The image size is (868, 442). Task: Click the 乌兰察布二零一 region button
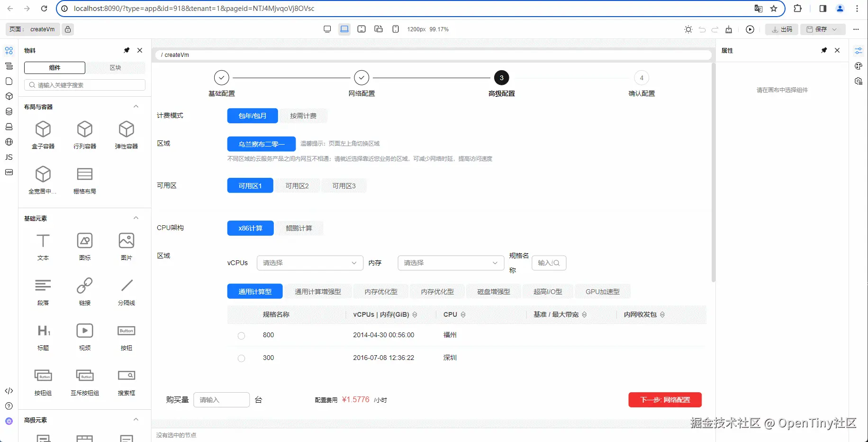coord(262,144)
